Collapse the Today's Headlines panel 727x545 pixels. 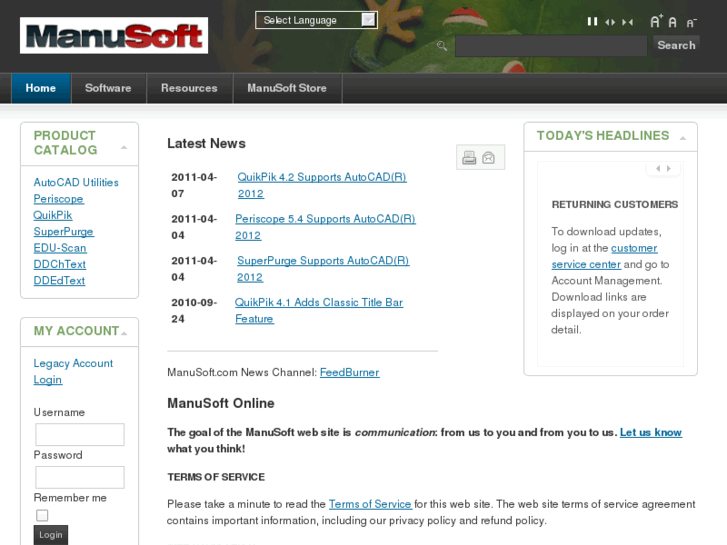coord(682,138)
